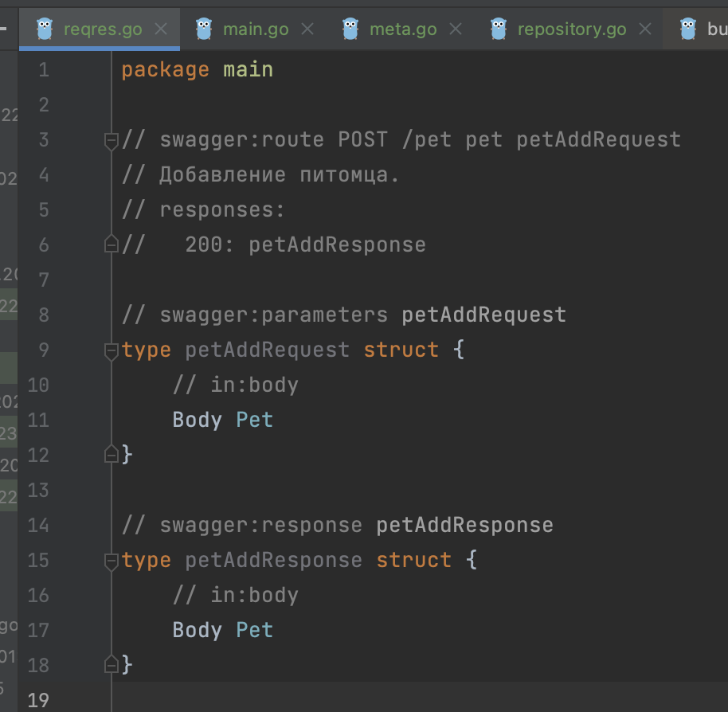Click line number 19 in the gutter
This screenshot has width=728, height=712.
point(38,700)
